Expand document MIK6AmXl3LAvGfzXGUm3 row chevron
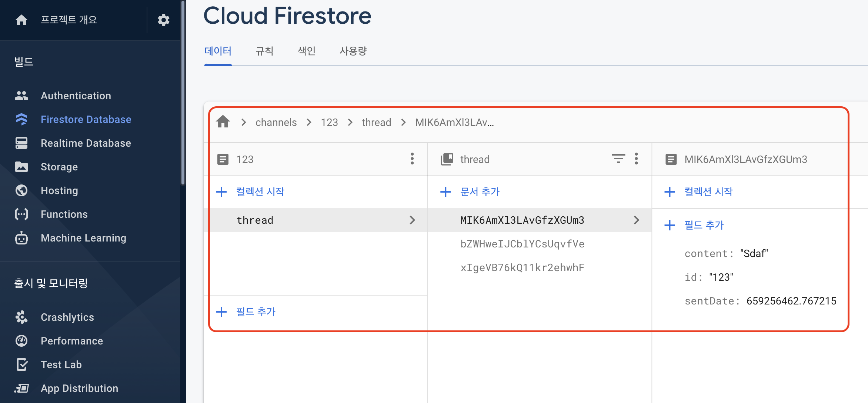868x403 pixels. pyautogui.click(x=636, y=220)
